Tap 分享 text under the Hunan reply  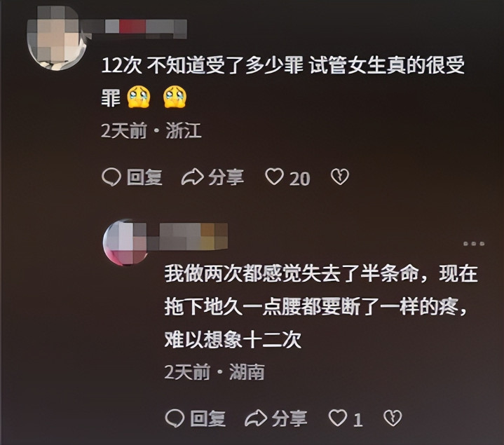point(290,418)
